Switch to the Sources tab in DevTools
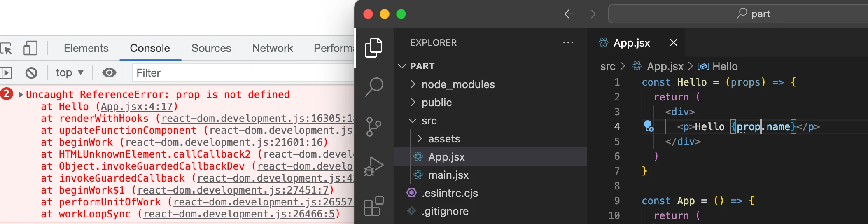The height and width of the screenshot is (224, 868). [211, 48]
